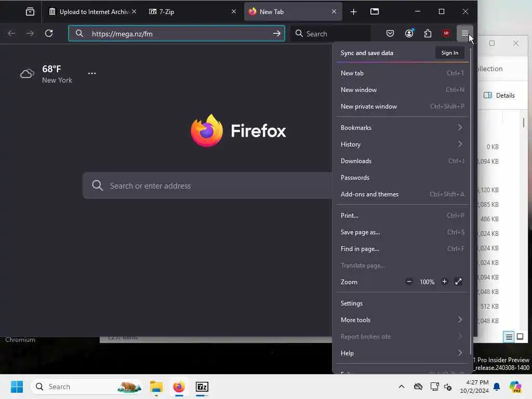The height and width of the screenshot is (399, 532).
Task: Open the Extensions puzzle icon
Action: (428, 33)
